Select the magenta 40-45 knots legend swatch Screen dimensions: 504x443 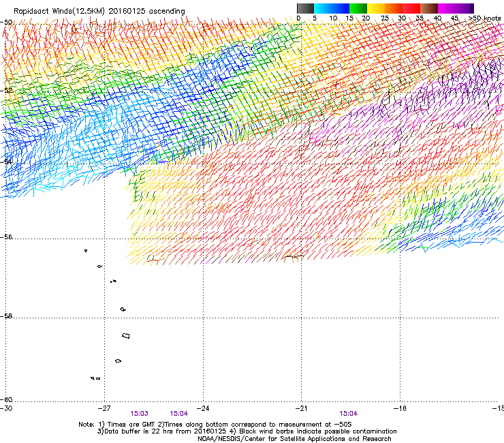(447, 8)
